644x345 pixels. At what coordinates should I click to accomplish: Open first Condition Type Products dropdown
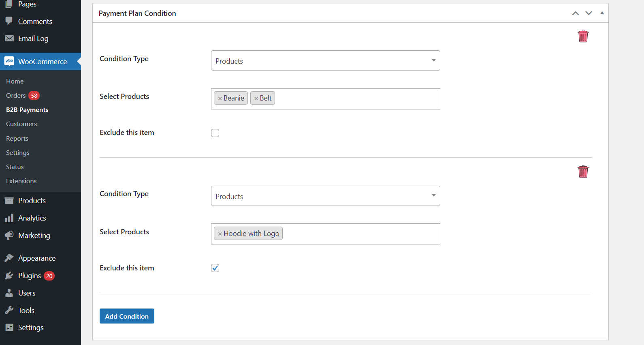(325, 60)
